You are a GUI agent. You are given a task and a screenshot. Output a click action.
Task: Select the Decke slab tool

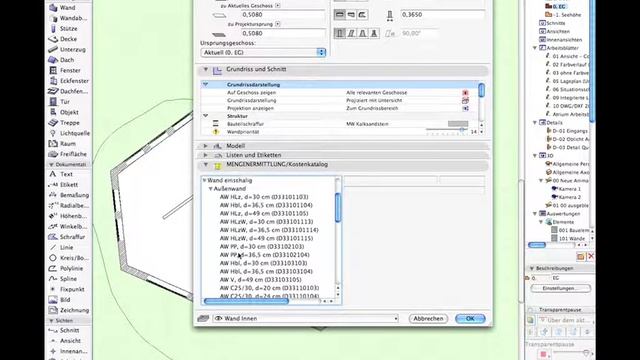pyautogui.click(x=68, y=39)
